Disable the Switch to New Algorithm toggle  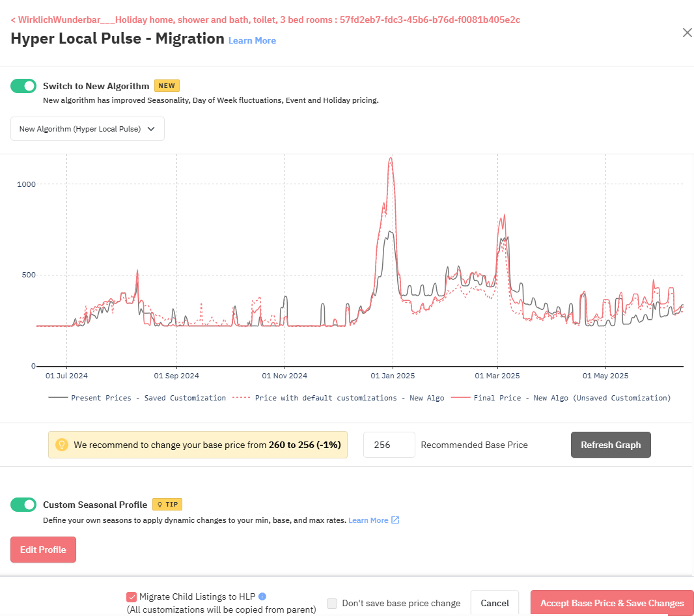23,85
